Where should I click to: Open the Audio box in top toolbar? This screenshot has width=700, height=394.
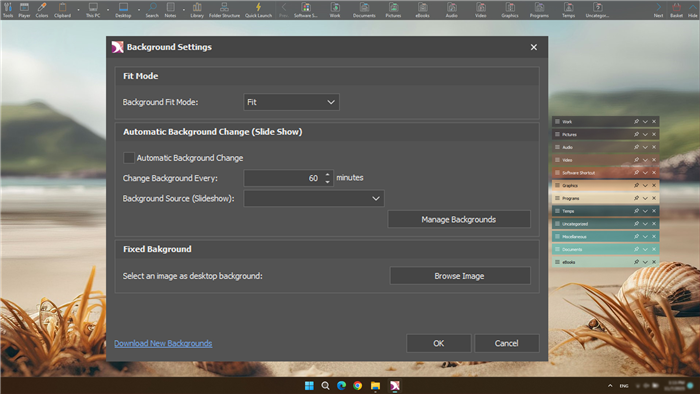451,10
